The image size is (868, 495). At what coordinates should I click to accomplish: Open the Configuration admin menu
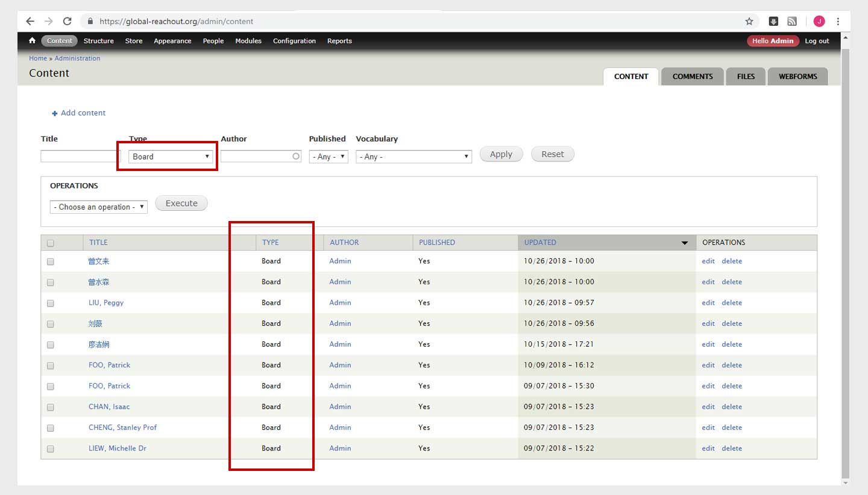(294, 41)
